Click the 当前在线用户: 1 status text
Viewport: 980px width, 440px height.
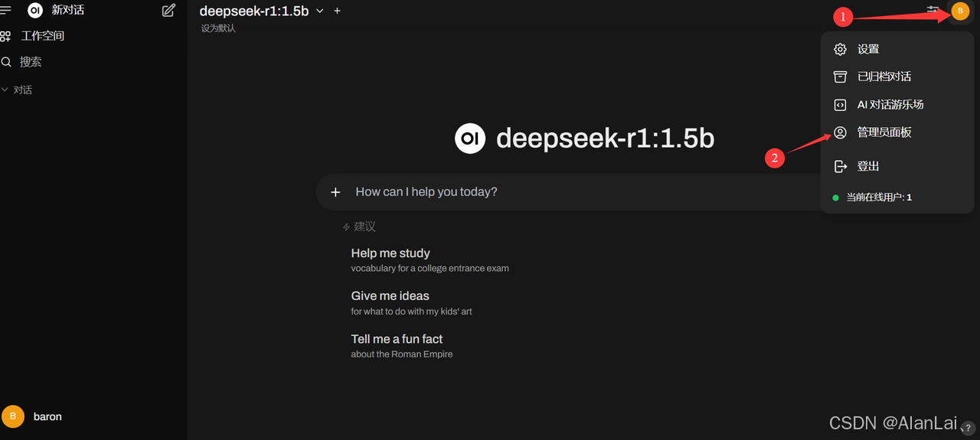point(879,197)
